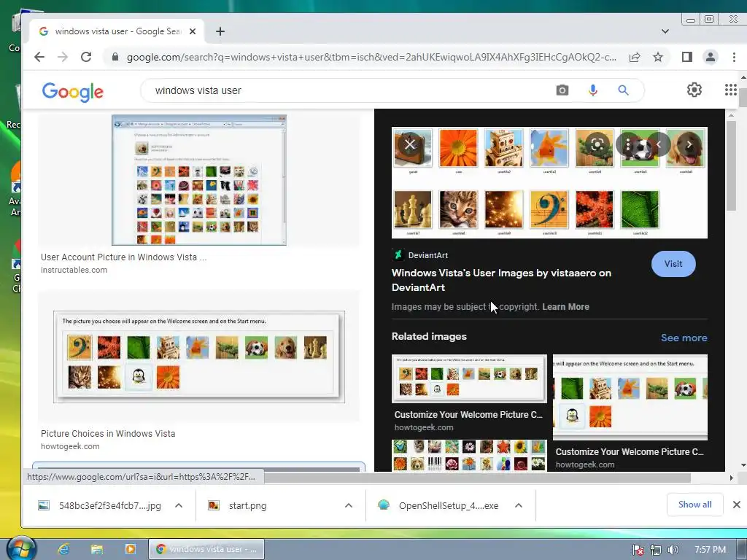The height and width of the screenshot is (560, 747).
Task: Open the flower grid related image
Action: (x=469, y=455)
